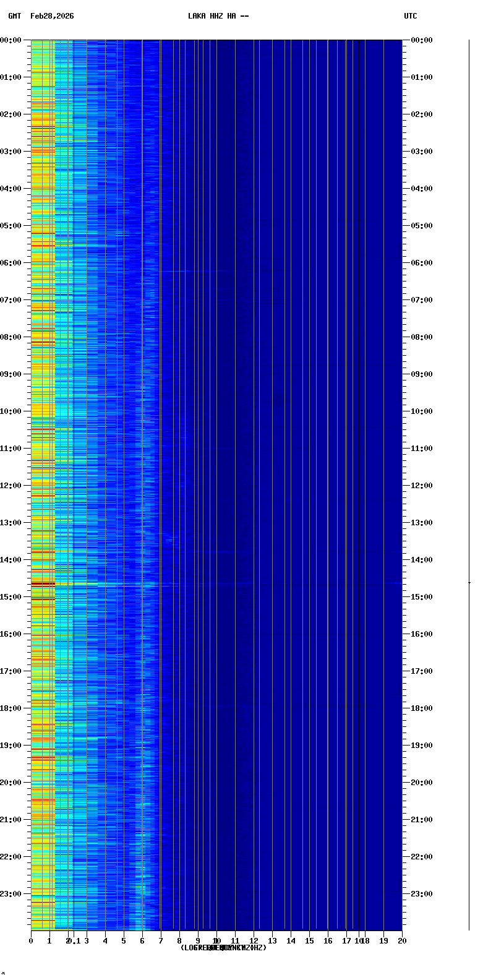This screenshot has width=496, height=980.
Task: Click the 0 Hz frequency axis label
Action: coord(31,941)
